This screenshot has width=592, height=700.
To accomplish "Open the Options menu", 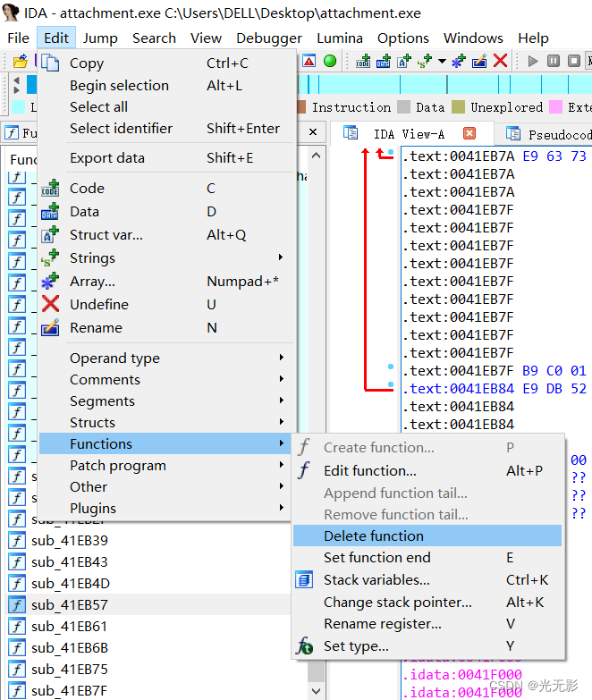I will pos(403,38).
